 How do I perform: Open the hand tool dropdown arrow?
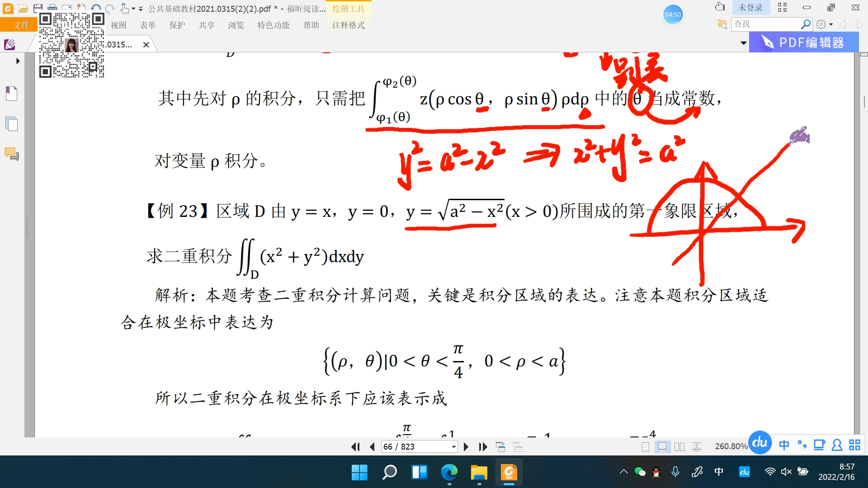(133, 9)
